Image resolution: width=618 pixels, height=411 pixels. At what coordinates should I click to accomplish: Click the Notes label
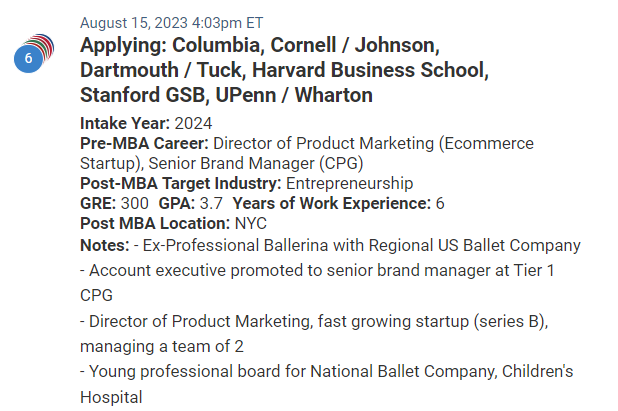click(104, 245)
